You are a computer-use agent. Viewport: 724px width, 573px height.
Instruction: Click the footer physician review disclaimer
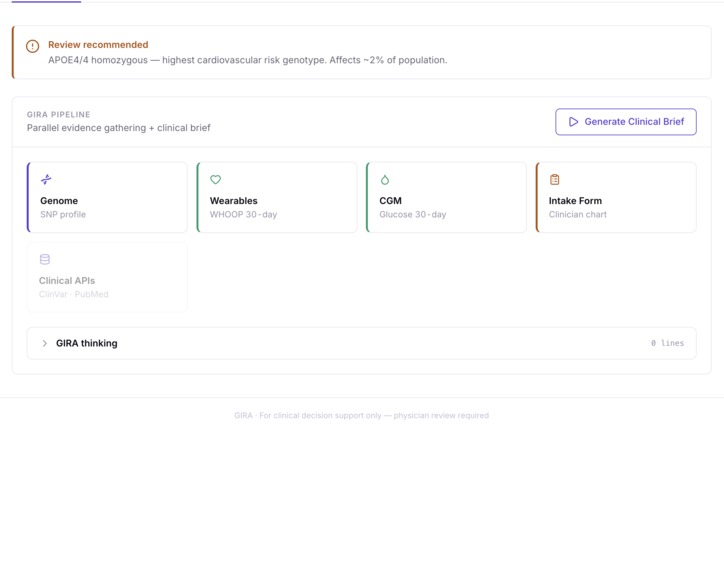(x=362, y=416)
